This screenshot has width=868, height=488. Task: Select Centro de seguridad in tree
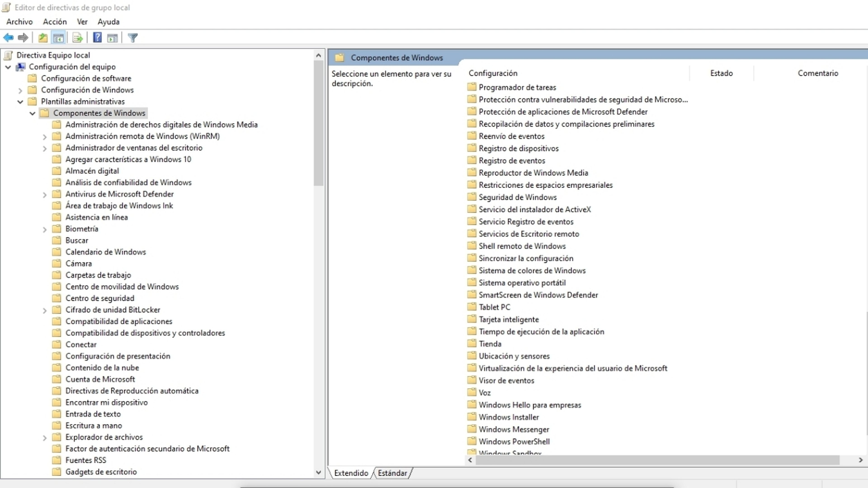point(100,298)
